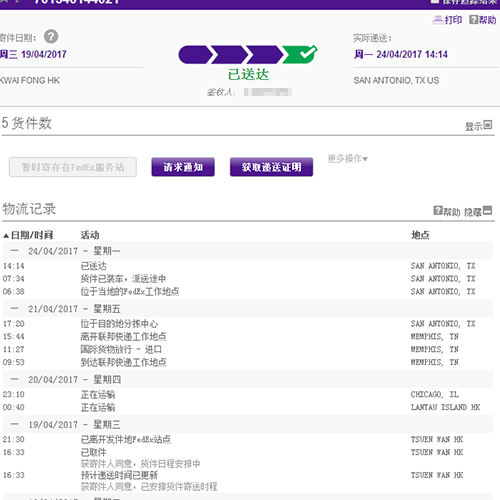This screenshot has height=500, width=500.
Task: Click the note 获寄件人同意，已安排货件寄送时程
Action: (x=149, y=487)
